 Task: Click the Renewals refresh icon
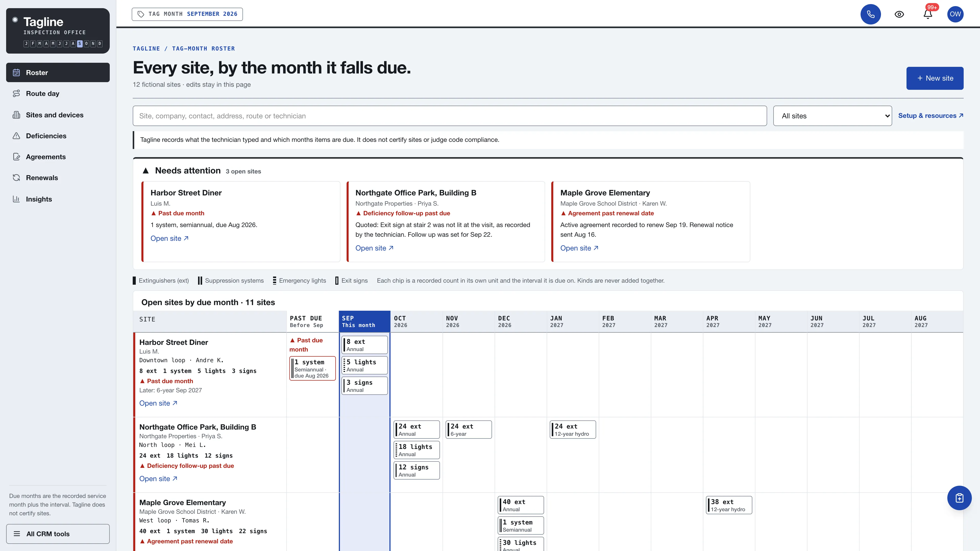[x=16, y=178]
